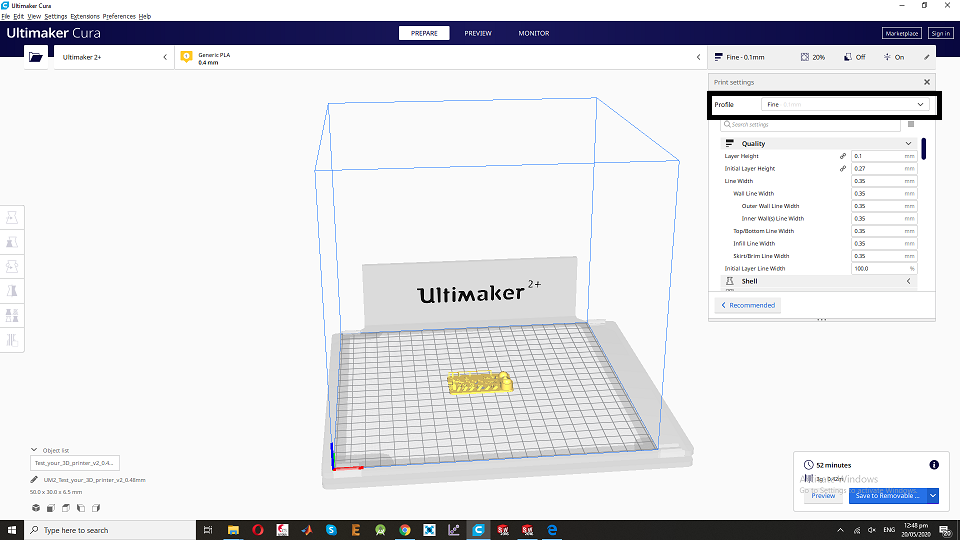Open Opera browser from taskbar

click(x=258, y=530)
